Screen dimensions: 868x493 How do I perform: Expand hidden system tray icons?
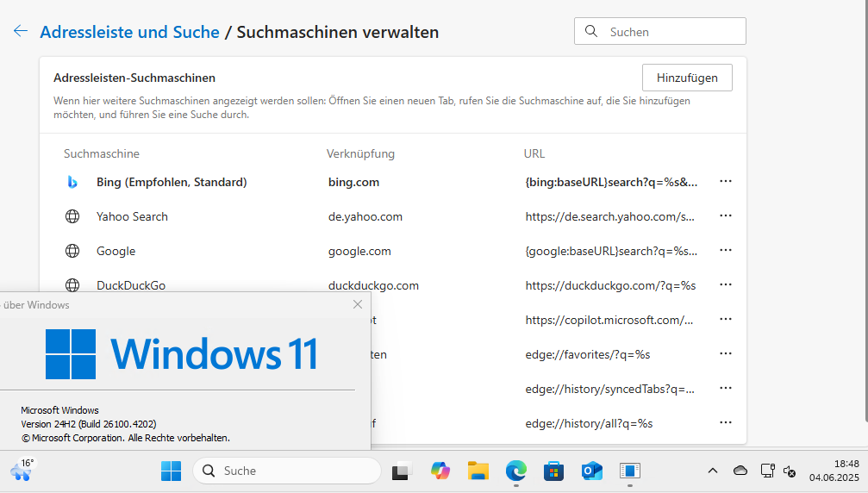tap(713, 471)
